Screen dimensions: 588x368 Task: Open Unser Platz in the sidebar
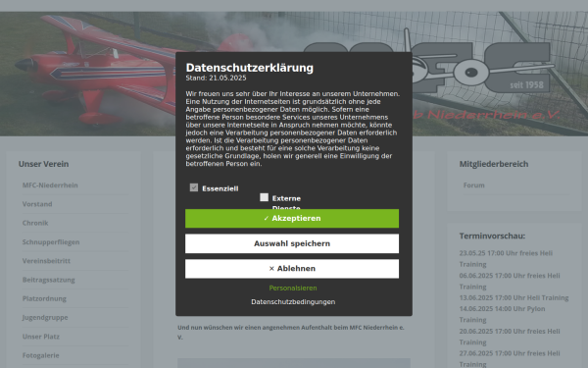tap(40, 337)
